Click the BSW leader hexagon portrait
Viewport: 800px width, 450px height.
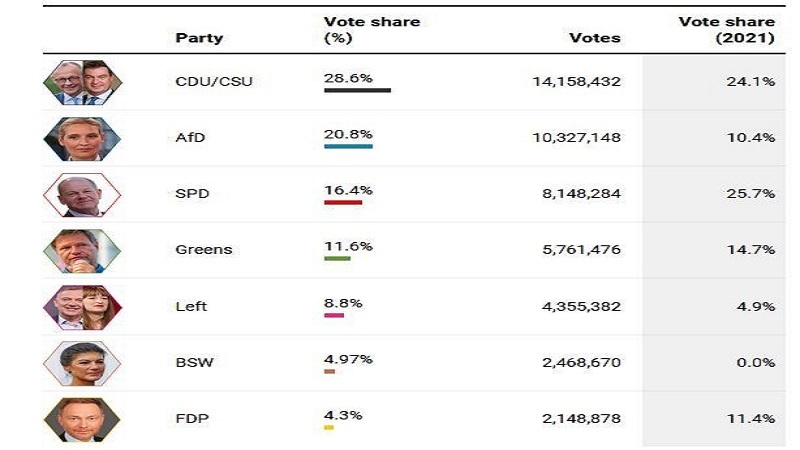[x=83, y=363]
